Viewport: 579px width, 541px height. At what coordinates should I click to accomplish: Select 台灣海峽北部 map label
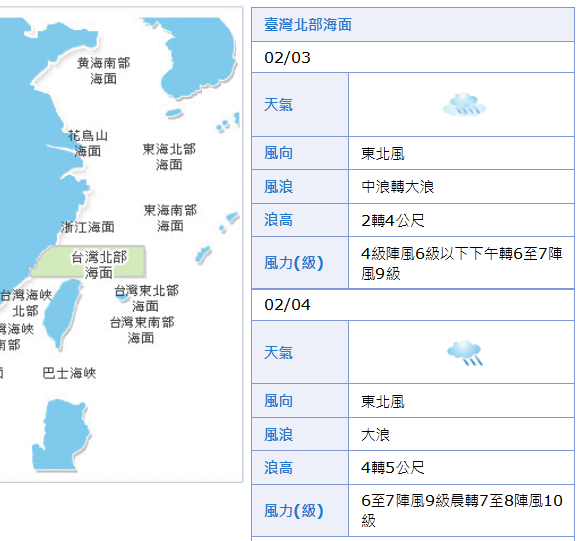[x=25, y=303]
